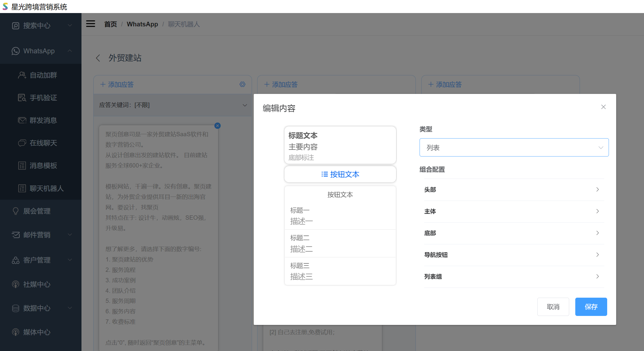
Task: Click the 按钮文本 list button in preview
Action: (x=340, y=174)
